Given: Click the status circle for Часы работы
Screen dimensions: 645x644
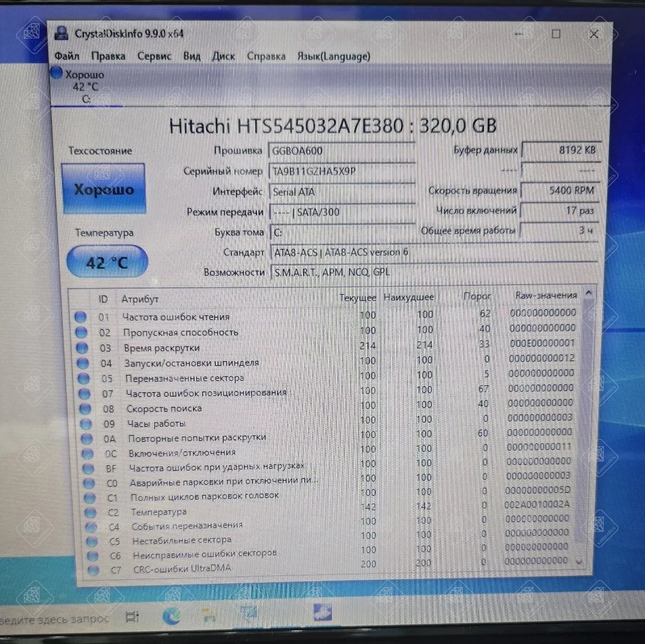Looking at the screenshot, I should 86,424.
